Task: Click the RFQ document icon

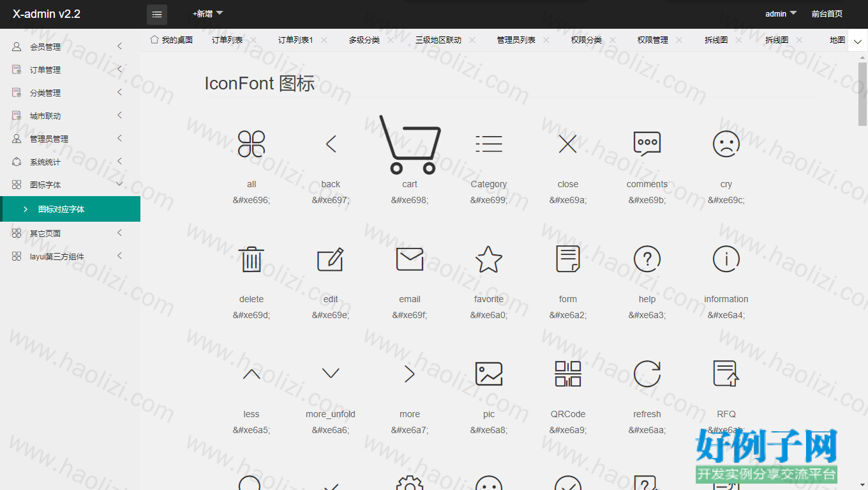Action: [726, 374]
